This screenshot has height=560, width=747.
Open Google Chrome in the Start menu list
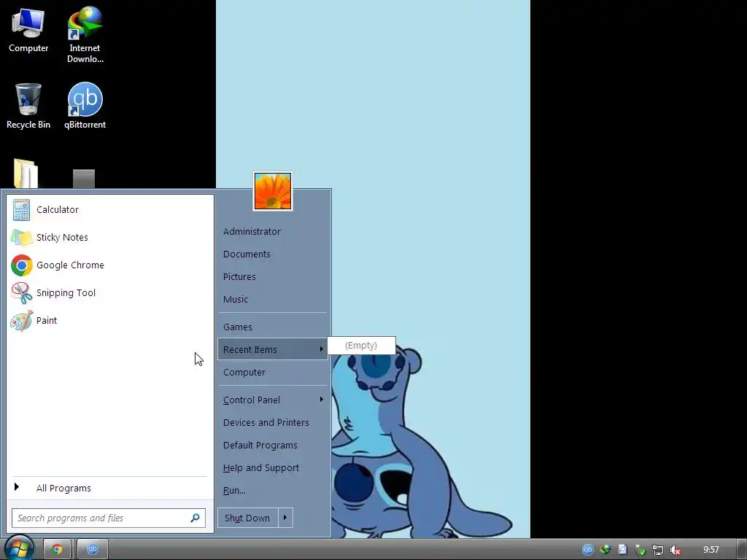point(110,265)
